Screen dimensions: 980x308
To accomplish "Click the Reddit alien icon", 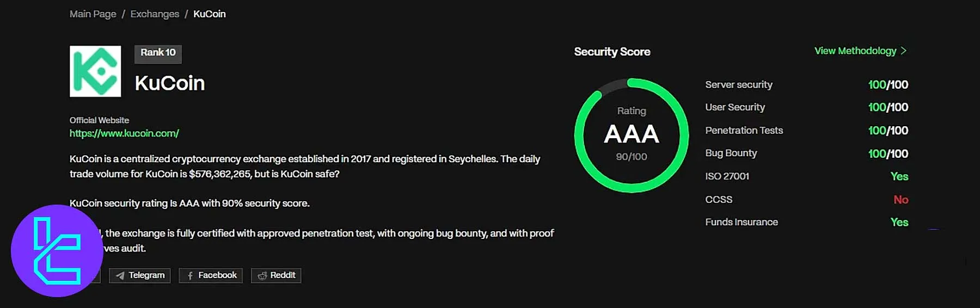I will coord(262,276).
